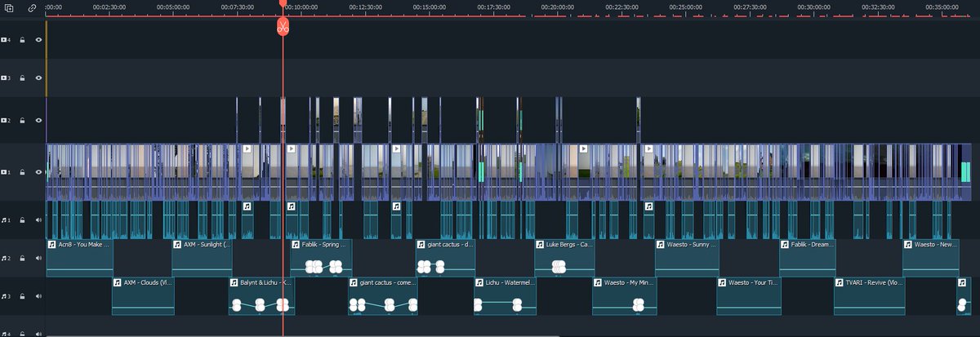
Task: Lock video track 3
Action: 22,78
